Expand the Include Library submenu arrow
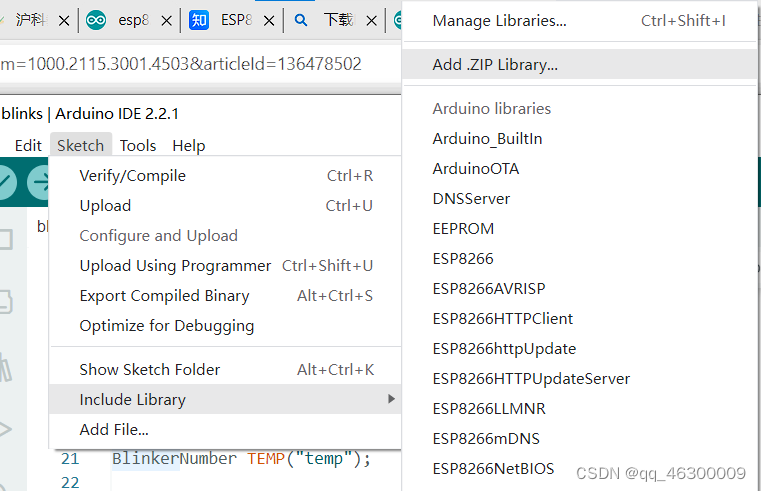 [x=391, y=399]
